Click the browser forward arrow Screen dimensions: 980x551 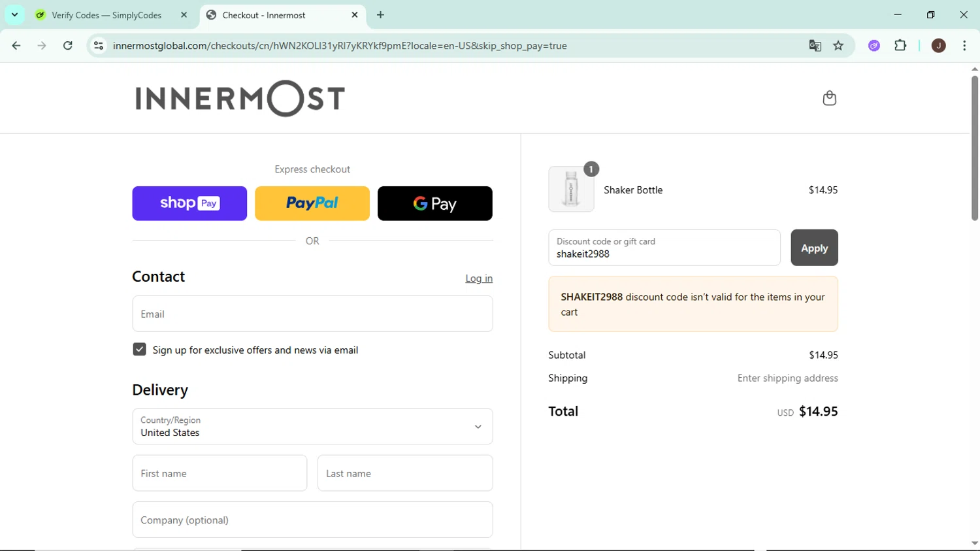[42, 46]
